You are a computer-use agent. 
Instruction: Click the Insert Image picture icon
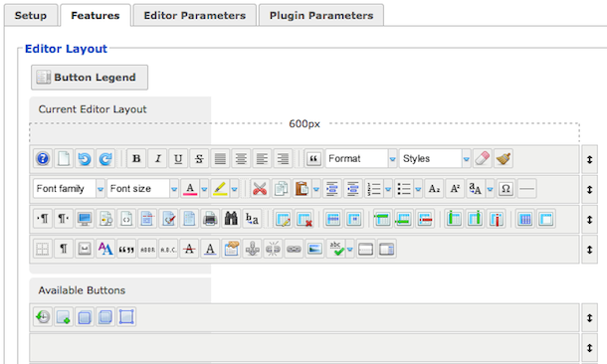314,249
